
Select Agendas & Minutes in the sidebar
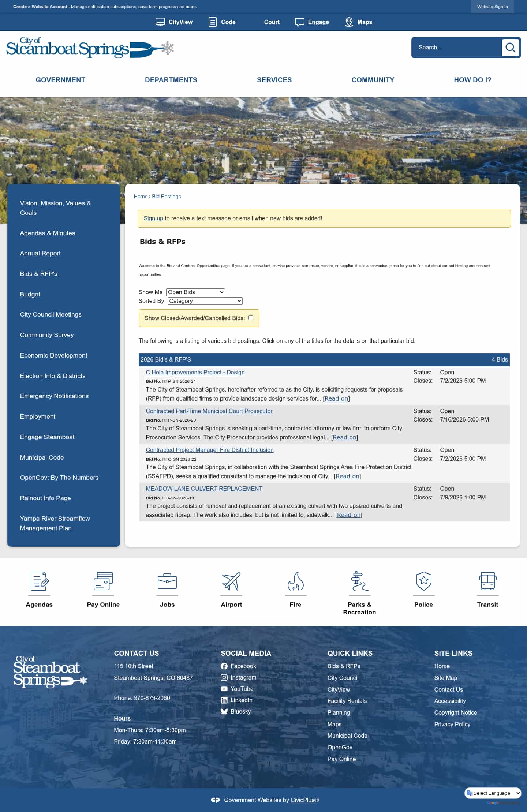(x=48, y=233)
